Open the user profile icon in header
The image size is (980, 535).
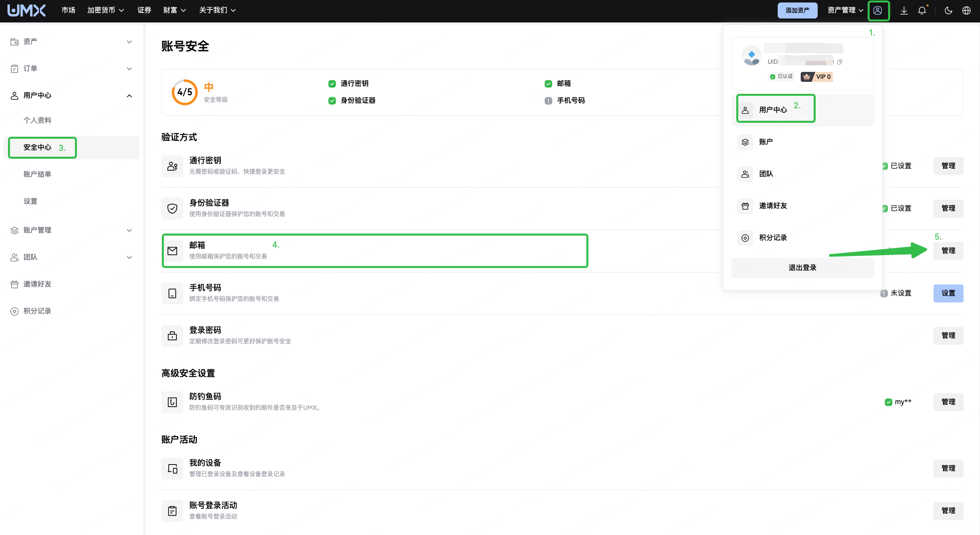pos(878,10)
